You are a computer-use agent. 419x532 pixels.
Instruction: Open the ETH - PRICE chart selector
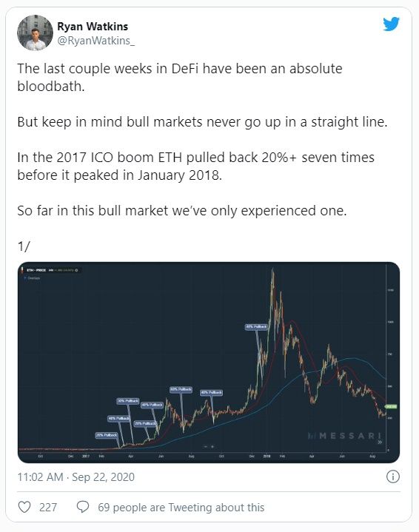36,270
